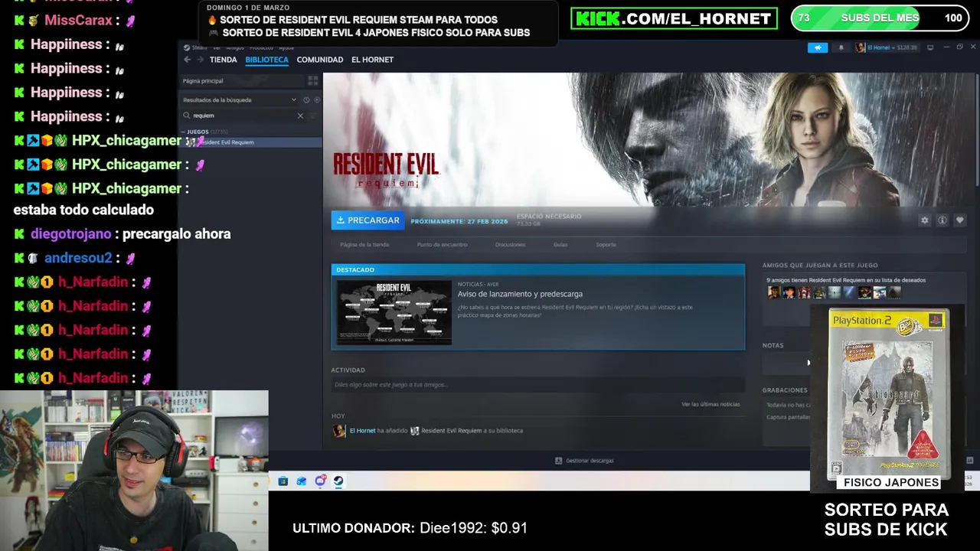Go forward with Steam's forward arrow
The width and height of the screenshot is (980, 551).
point(201,60)
